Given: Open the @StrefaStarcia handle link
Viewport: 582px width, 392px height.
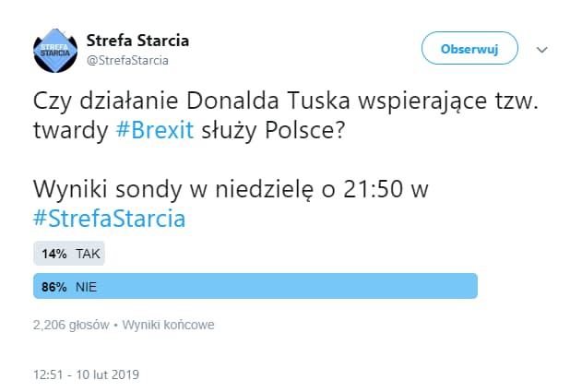Looking at the screenshot, I should [x=127, y=60].
